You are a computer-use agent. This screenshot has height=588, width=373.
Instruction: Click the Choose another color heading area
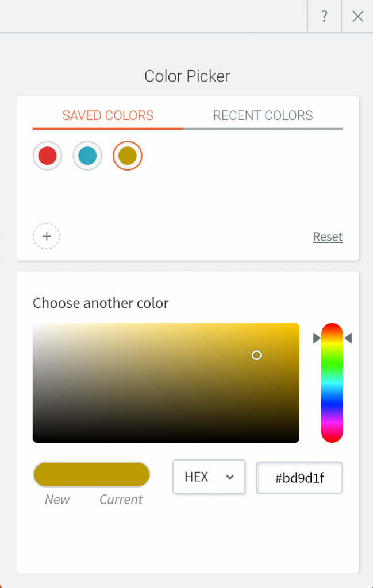[101, 303]
